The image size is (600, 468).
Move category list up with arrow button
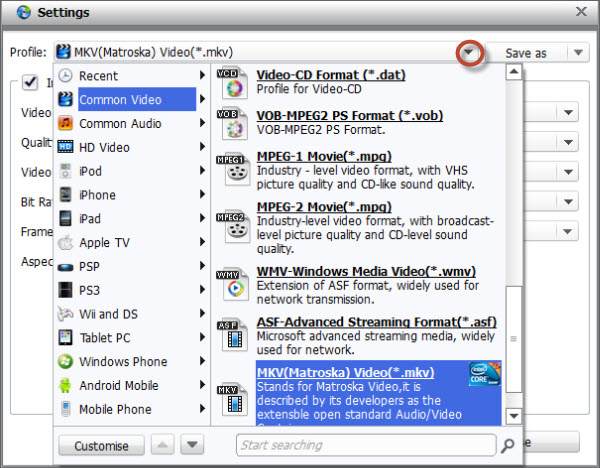[162, 445]
